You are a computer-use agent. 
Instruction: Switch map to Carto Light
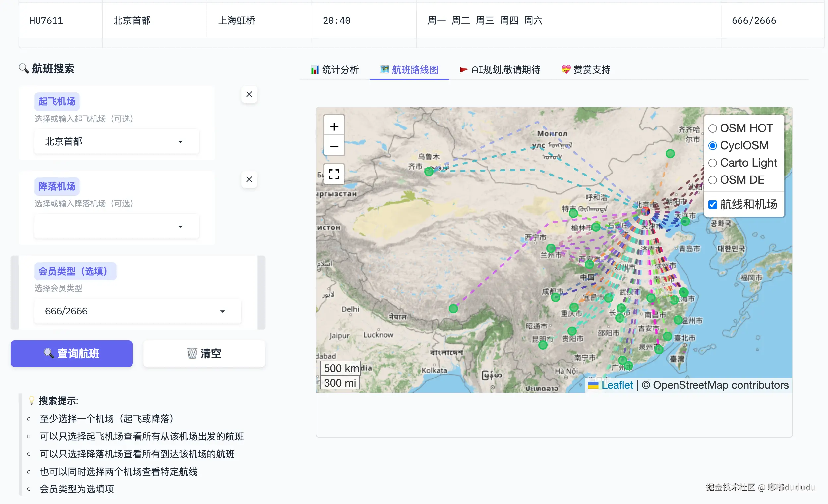click(712, 163)
